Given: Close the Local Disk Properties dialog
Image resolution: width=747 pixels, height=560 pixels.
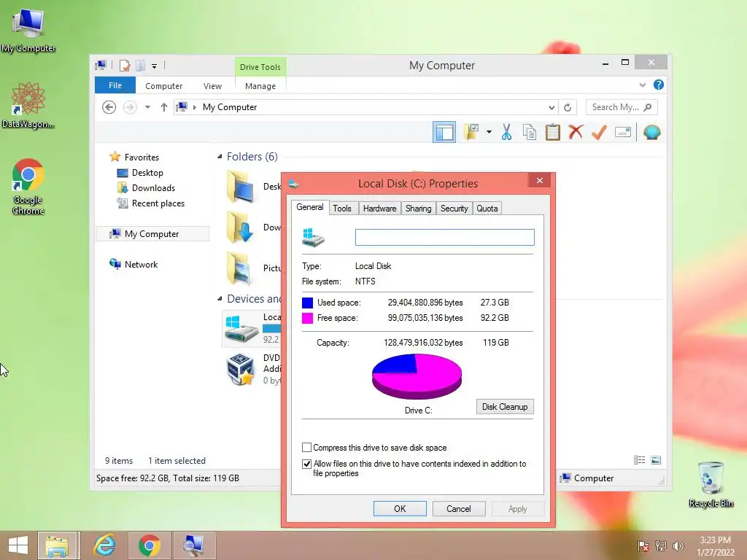Looking at the screenshot, I should click(x=539, y=181).
